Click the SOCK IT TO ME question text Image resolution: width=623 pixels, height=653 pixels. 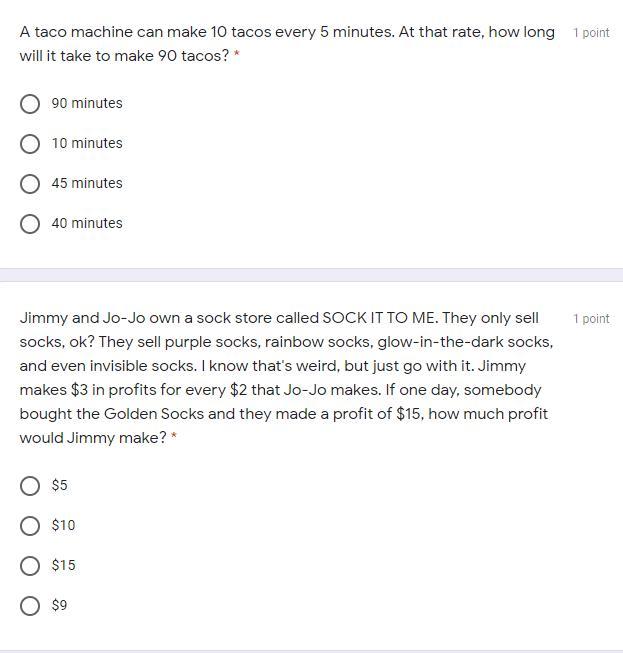[284, 378]
